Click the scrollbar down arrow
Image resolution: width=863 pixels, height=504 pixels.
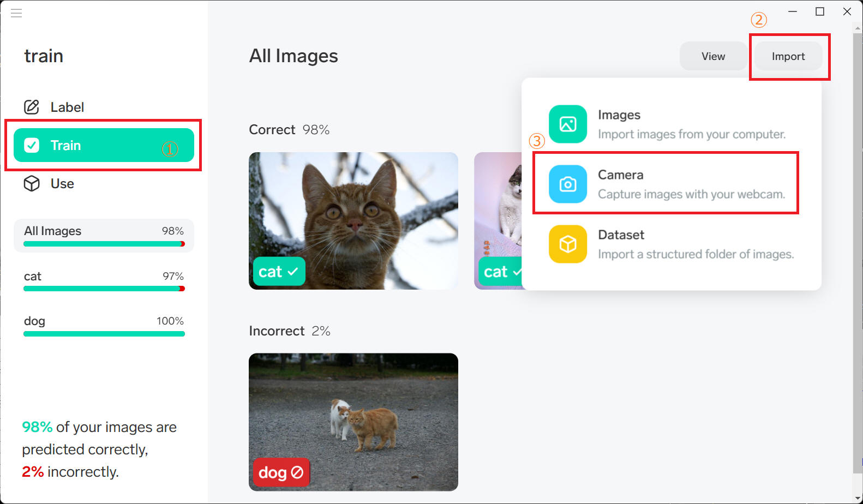coord(858,499)
